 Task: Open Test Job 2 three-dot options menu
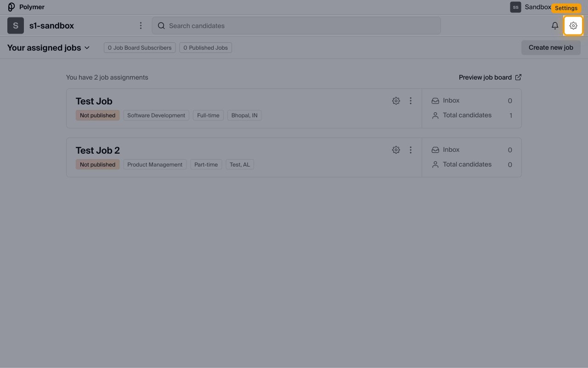411,150
